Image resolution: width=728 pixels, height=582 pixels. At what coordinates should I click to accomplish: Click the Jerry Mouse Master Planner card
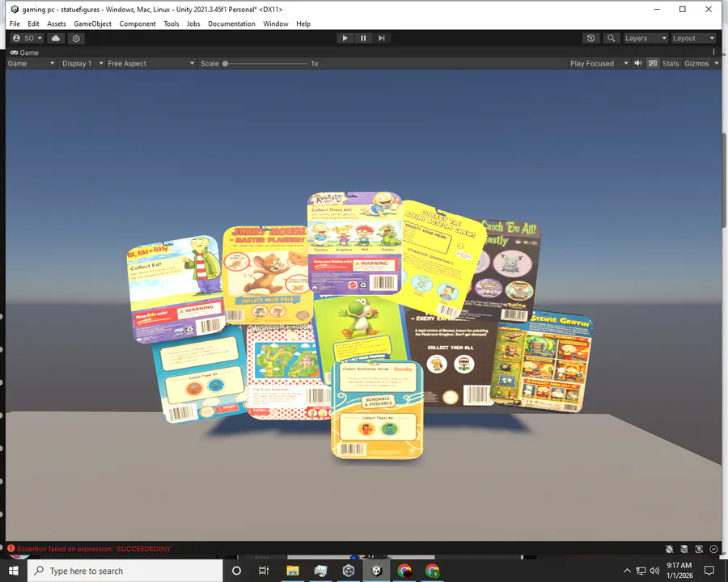click(x=265, y=275)
